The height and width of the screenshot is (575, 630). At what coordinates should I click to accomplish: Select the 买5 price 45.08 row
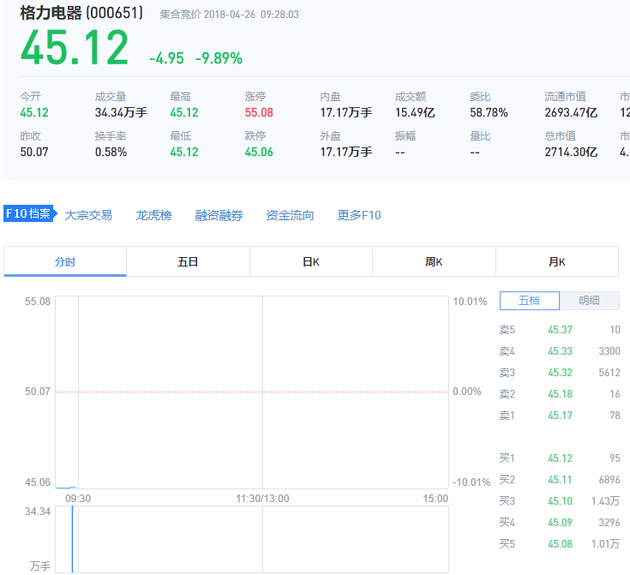560,544
